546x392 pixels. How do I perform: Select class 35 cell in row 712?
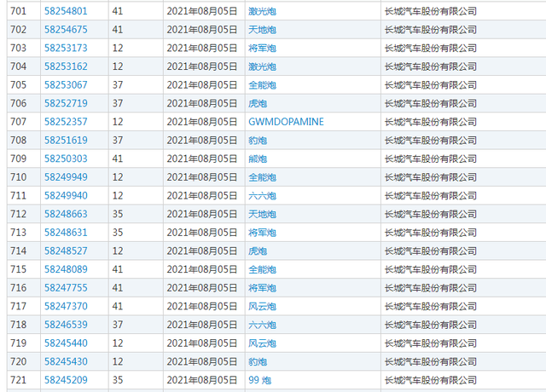136,214
